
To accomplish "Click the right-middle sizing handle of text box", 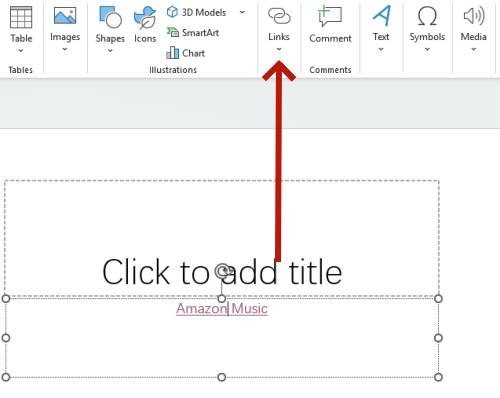I will (x=438, y=338).
